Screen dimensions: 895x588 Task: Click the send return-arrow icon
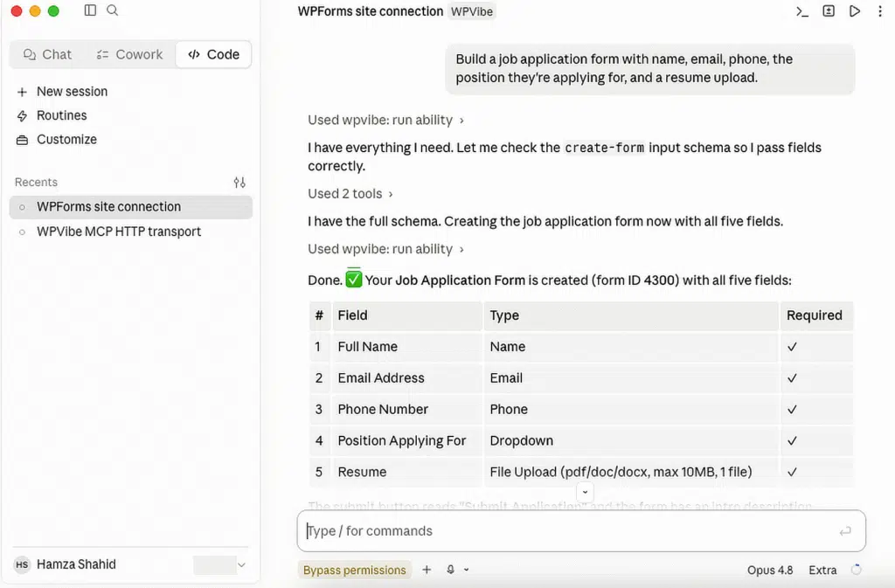click(x=845, y=531)
